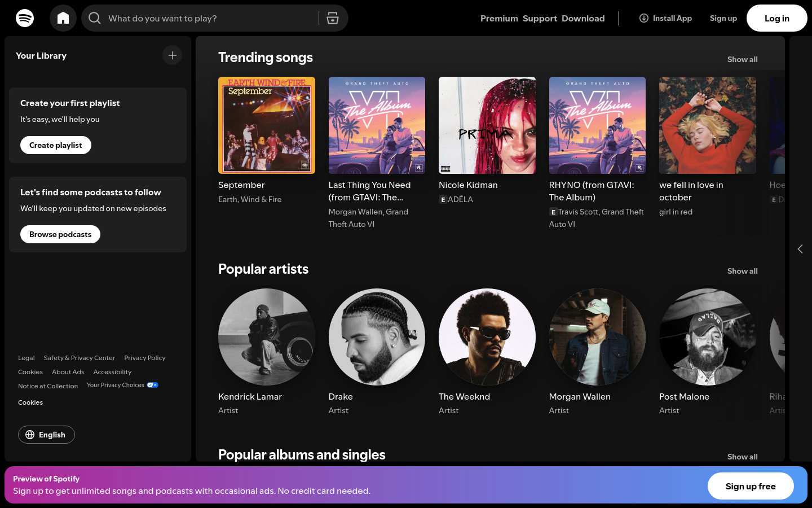Open Safety & Privacy Center link
The image size is (812, 508).
[x=80, y=358]
